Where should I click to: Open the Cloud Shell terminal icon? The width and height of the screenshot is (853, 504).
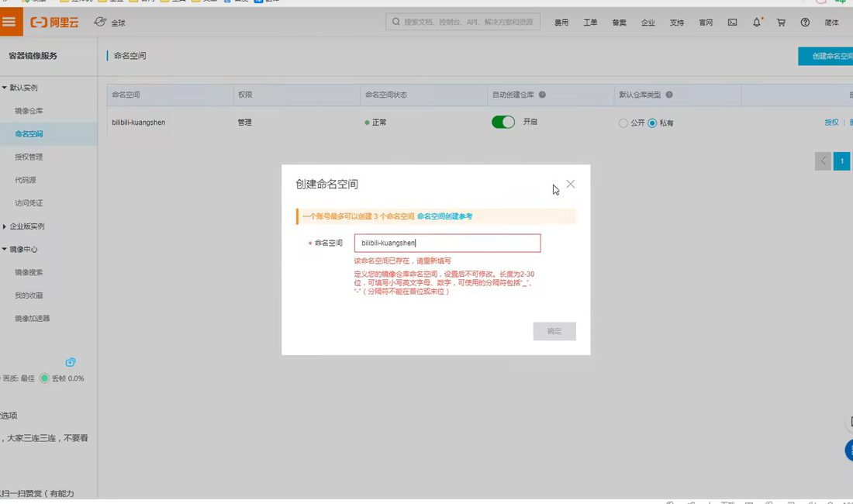pyautogui.click(x=732, y=22)
